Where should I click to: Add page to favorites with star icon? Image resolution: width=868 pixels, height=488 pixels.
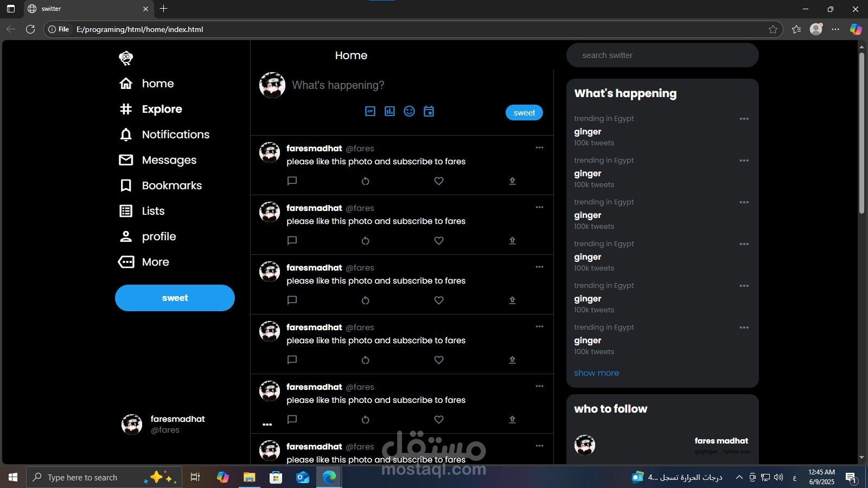(x=773, y=29)
